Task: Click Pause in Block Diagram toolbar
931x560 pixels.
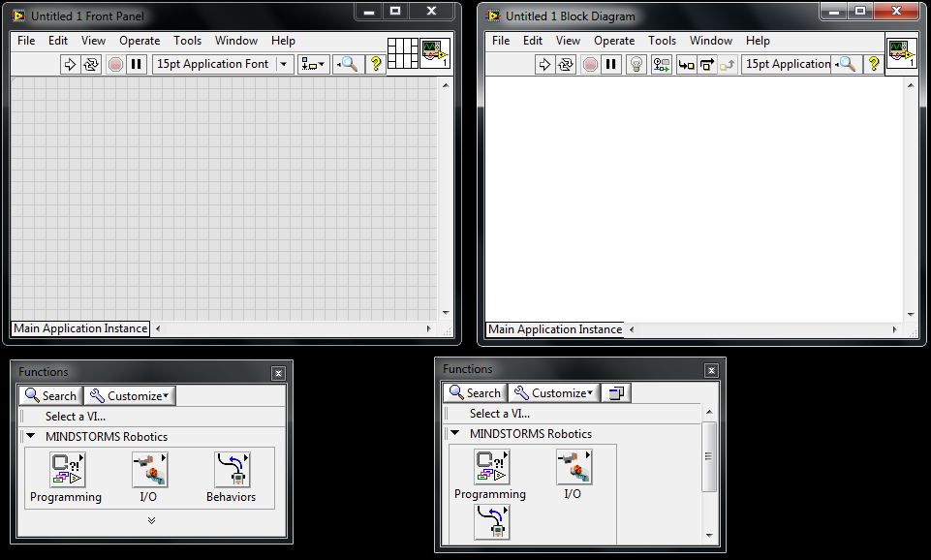Action: tap(610, 64)
